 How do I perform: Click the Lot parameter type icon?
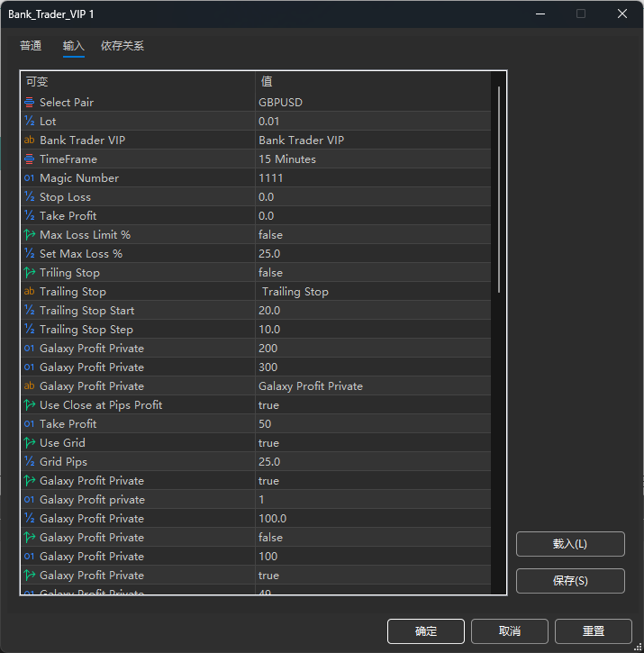click(x=29, y=122)
